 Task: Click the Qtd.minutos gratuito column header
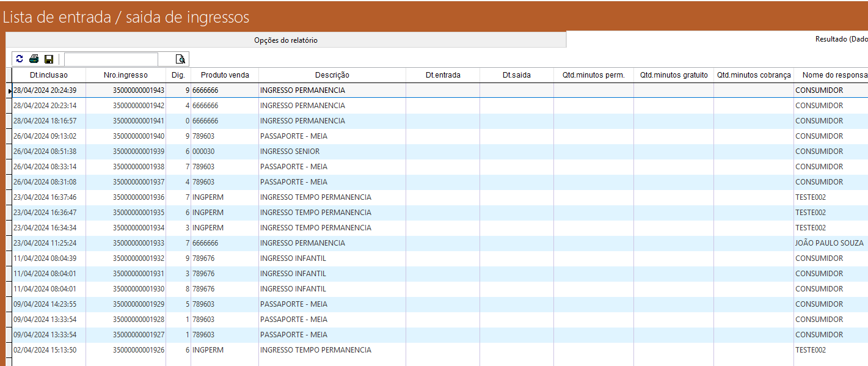(x=673, y=75)
